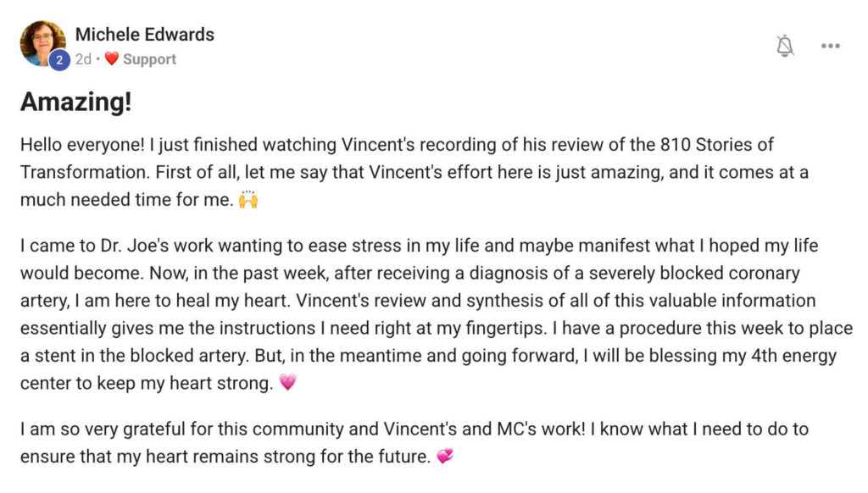Image resolution: width=868 pixels, height=493 pixels.
Task: Open Michele Edwards' profile photo
Action: 41,41
